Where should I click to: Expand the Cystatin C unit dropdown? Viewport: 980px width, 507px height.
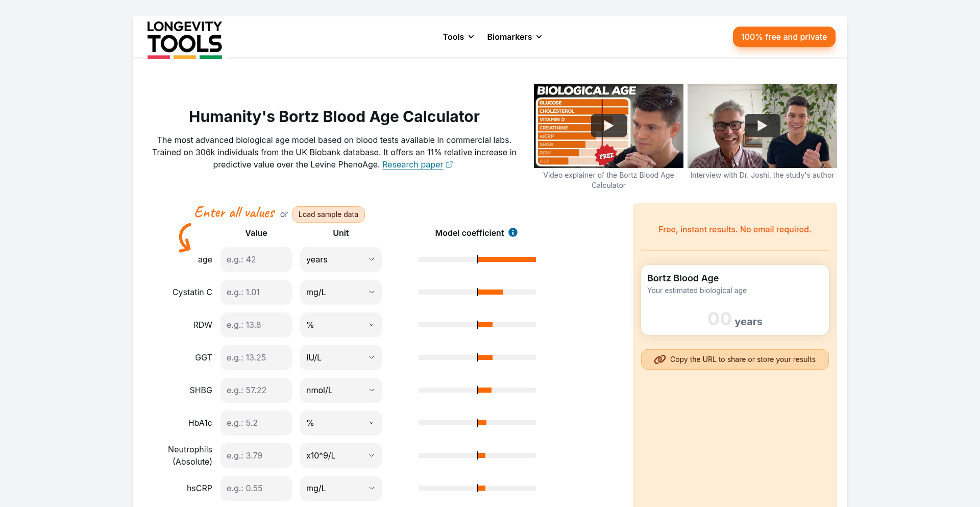(x=340, y=292)
